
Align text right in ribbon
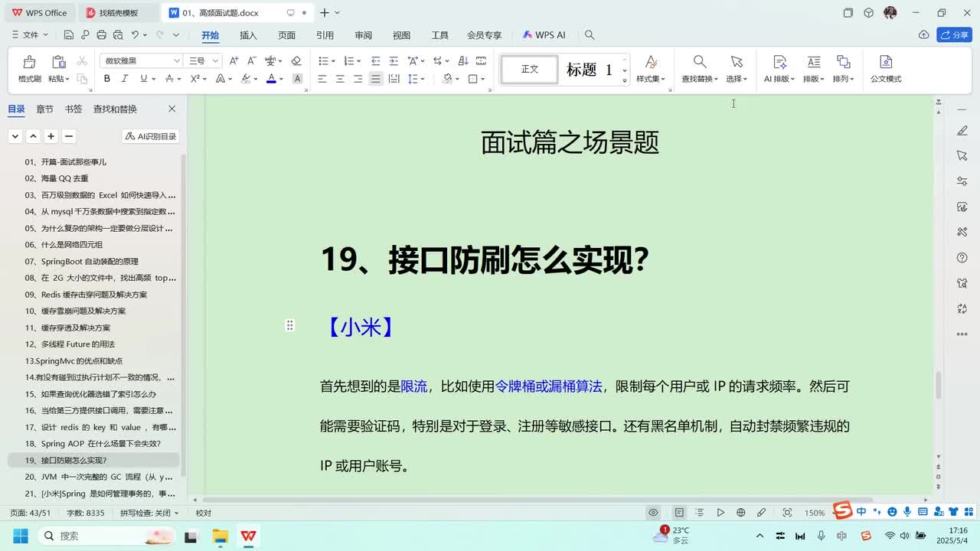coord(358,79)
